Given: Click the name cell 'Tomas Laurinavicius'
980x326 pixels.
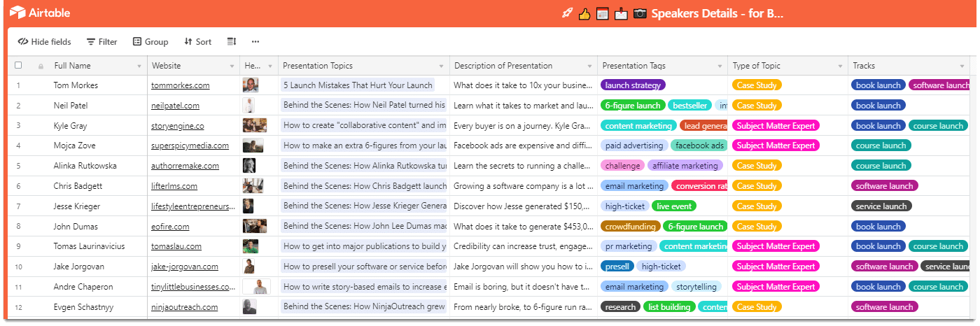Looking at the screenshot, I should pyautogui.click(x=89, y=246).
